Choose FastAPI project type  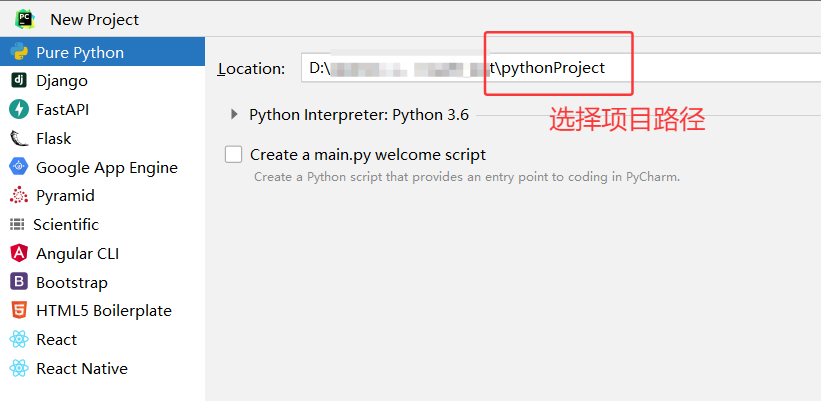(x=102, y=109)
